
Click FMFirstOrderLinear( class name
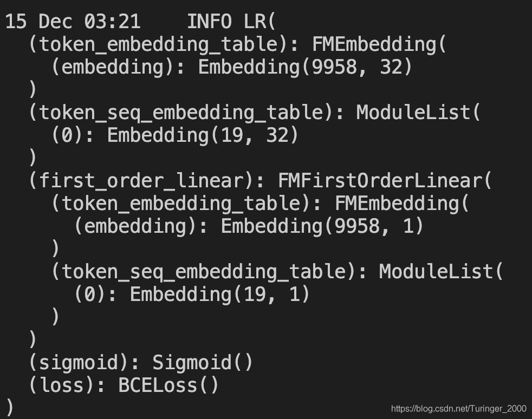pyautogui.click(x=385, y=181)
